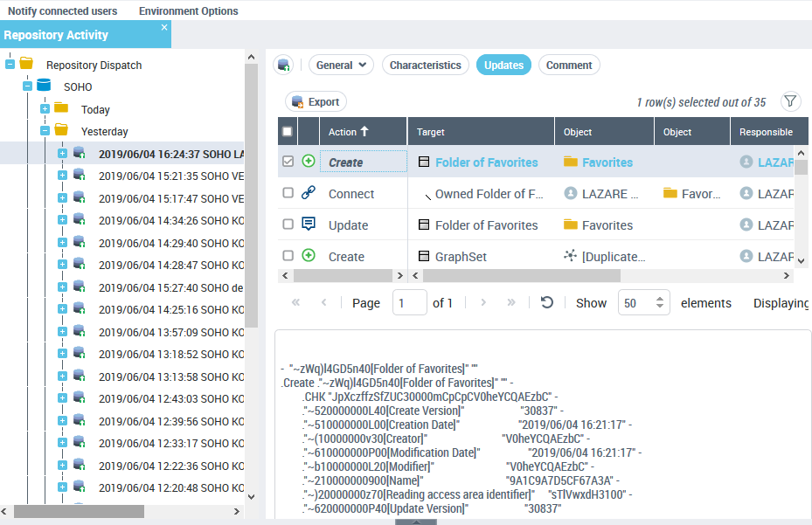Click the page number input field

tap(409, 303)
